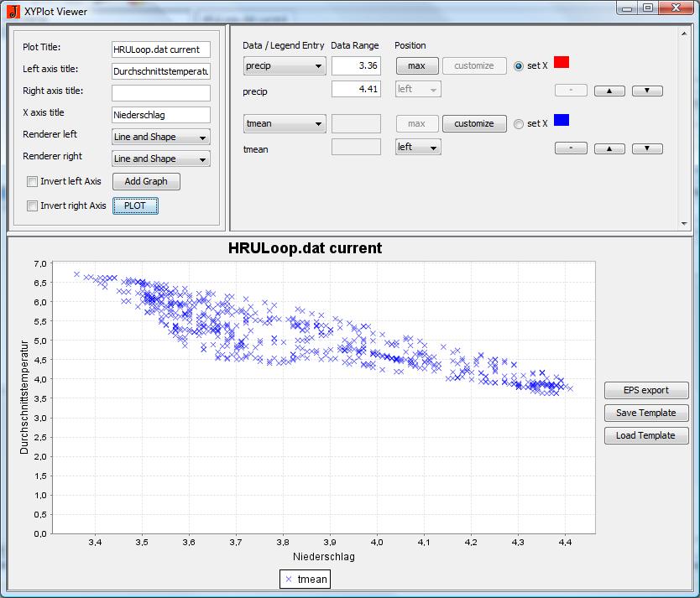
Task: Move precip row up with arrow button
Action: coord(609,91)
